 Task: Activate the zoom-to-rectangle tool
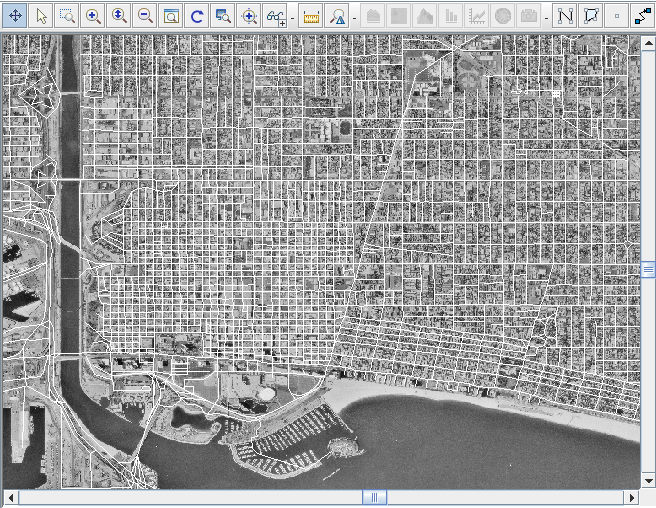pos(67,16)
